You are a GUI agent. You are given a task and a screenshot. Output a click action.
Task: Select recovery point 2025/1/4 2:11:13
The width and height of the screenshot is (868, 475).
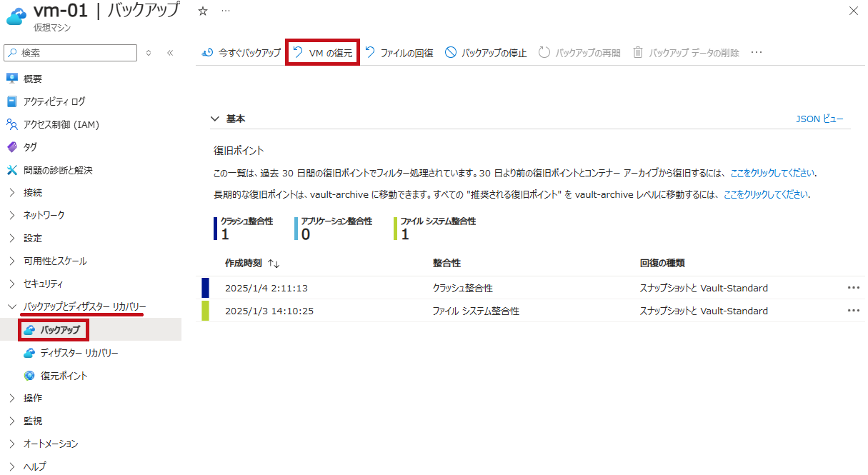(x=266, y=288)
